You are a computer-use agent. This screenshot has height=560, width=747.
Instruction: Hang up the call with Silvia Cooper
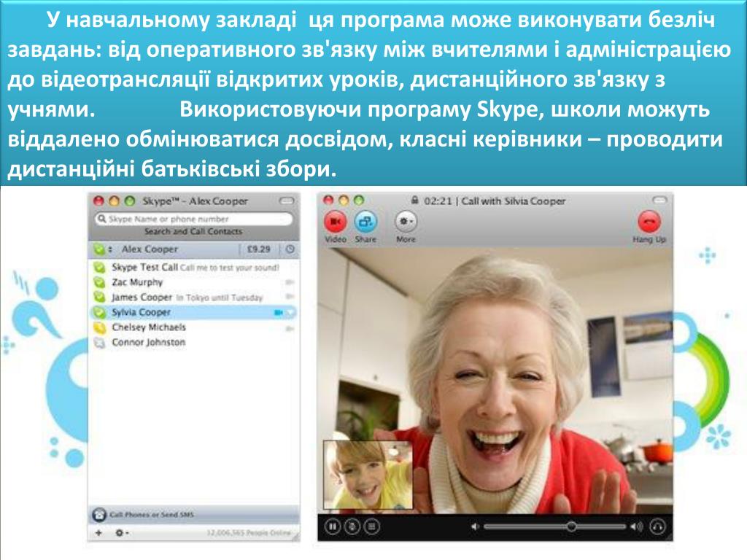tap(649, 222)
